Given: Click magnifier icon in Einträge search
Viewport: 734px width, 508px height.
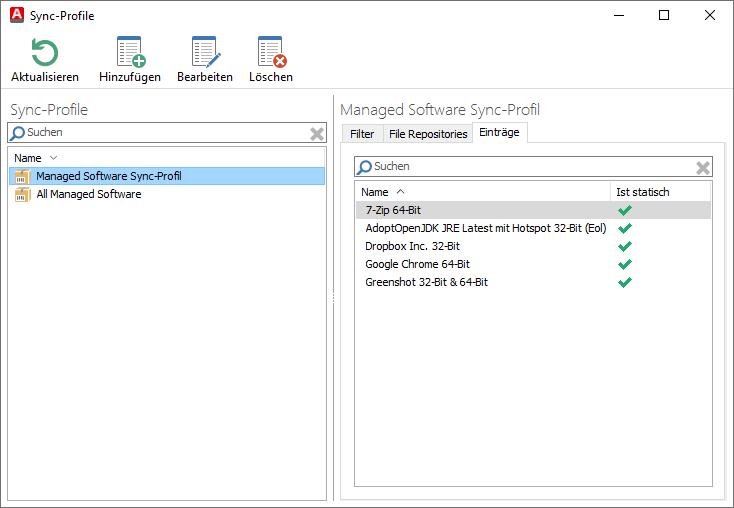Looking at the screenshot, I should tap(364, 167).
